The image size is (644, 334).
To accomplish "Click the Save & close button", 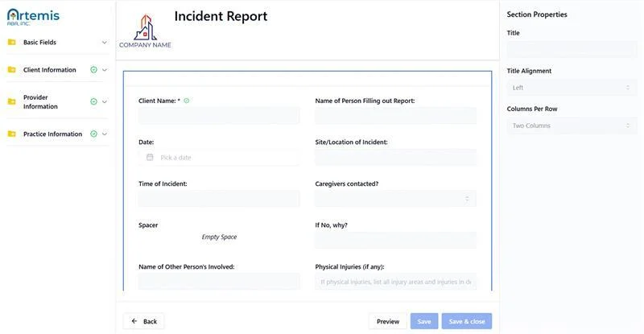I will click(x=467, y=321).
